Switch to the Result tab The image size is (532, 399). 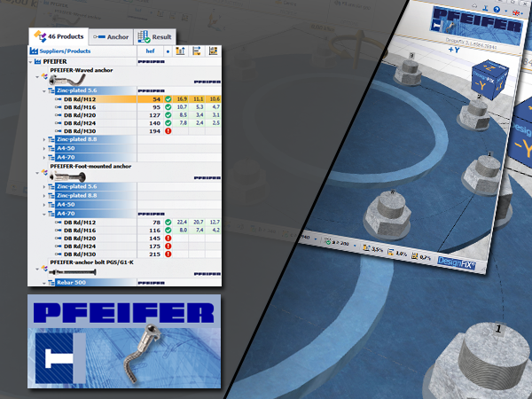coord(154,37)
